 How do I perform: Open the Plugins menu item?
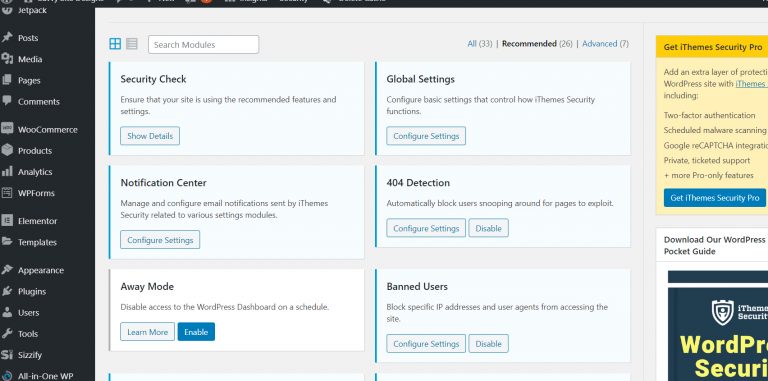click(x=32, y=291)
